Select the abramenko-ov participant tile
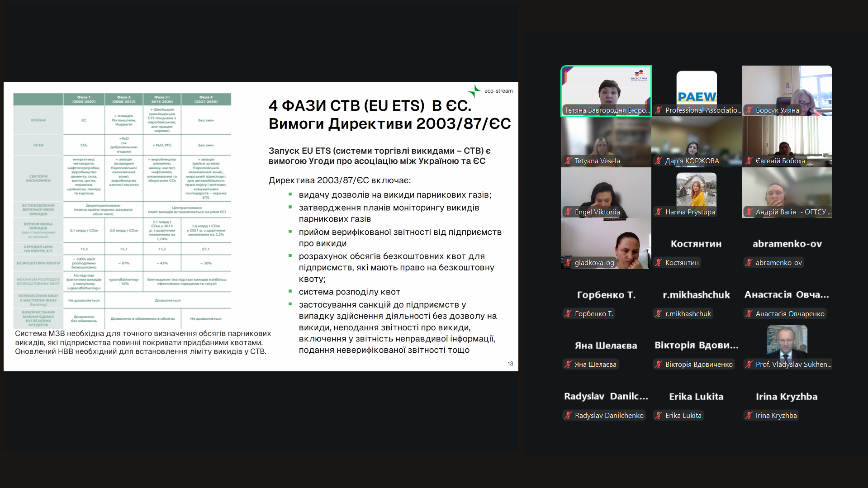This screenshot has height=488, width=868. [x=787, y=244]
